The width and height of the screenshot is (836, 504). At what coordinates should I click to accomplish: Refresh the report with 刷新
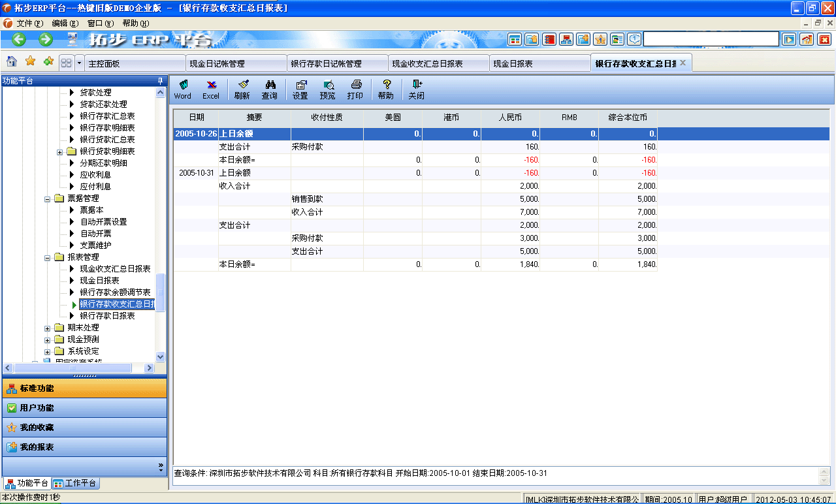[x=242, y=88]
